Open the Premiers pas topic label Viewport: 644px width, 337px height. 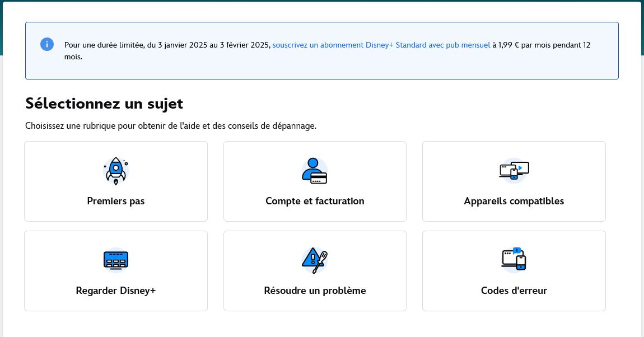click(x=116, y=201)
